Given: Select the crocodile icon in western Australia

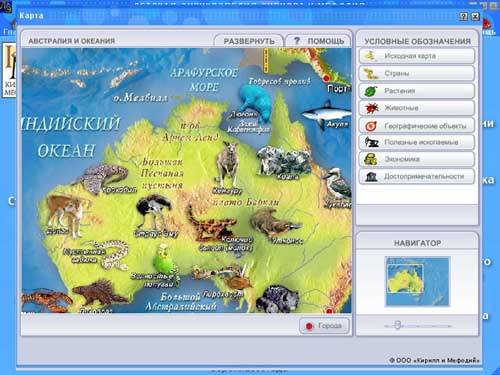Looking at the screenshot, I should [103, 179].
